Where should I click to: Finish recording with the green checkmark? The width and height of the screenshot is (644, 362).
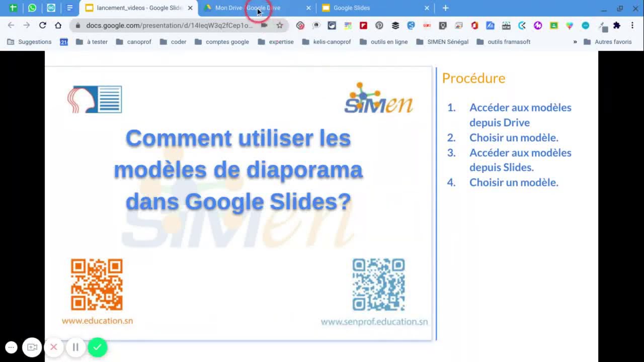98,347
